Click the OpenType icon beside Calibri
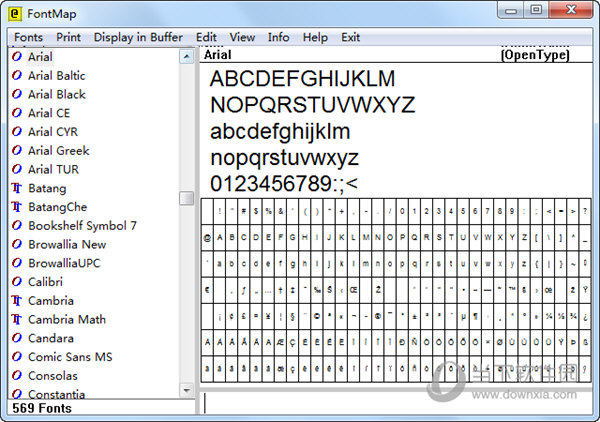600x422 pixels. coord(17,282)
